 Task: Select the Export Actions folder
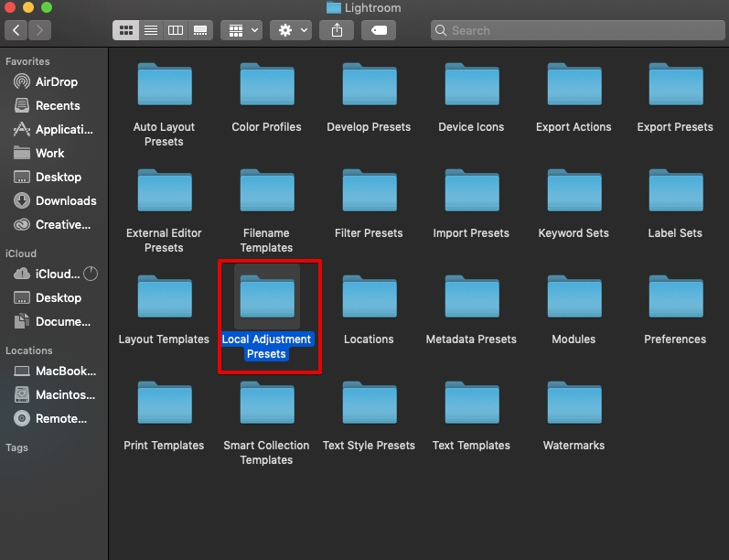(574, 84)
